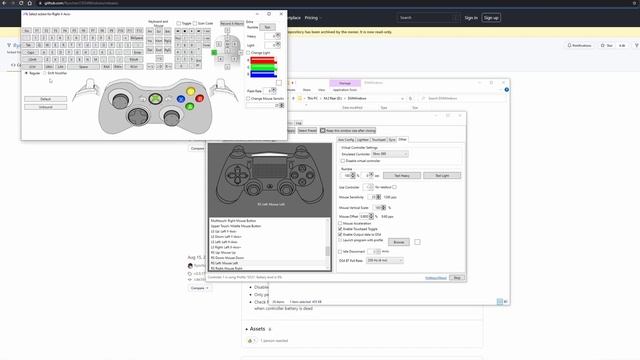
Task: Click the GitHub Sign in link
Action: [471, 18]
